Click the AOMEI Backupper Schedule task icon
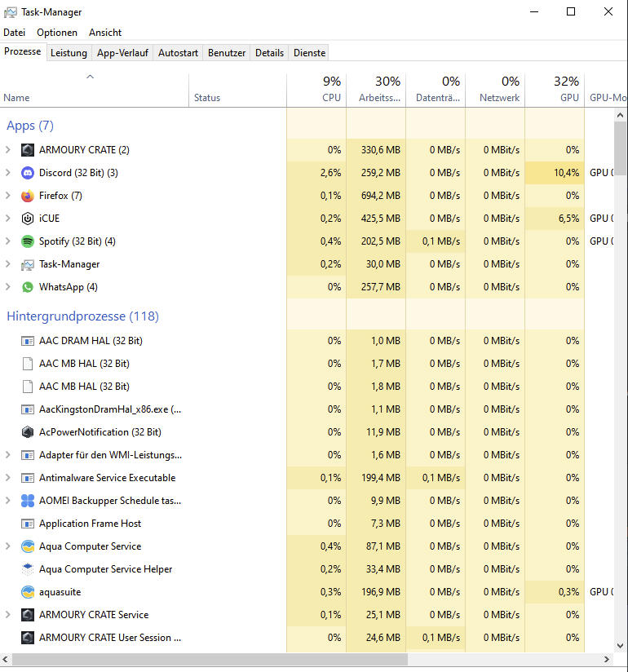The image size is (628, 672). 28,501
